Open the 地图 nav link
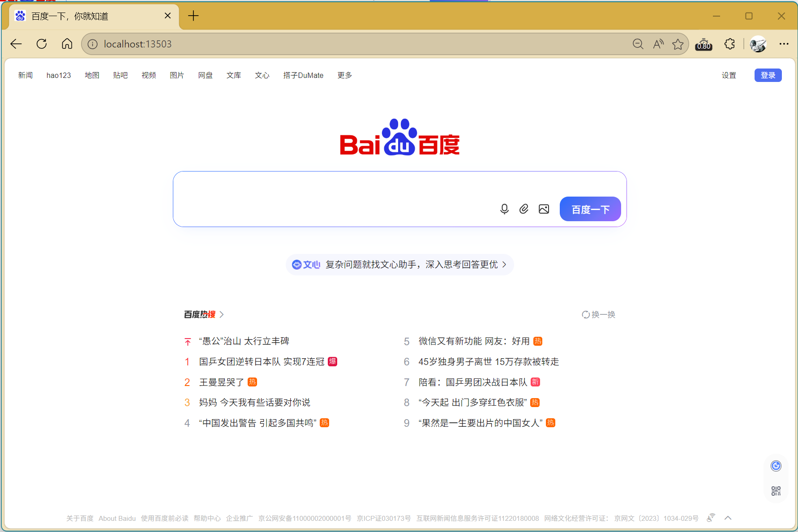The image size is (798, 532). [x=92, y=75]
